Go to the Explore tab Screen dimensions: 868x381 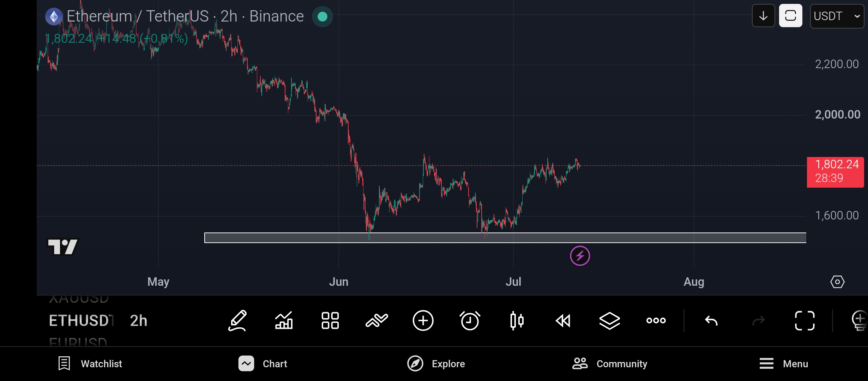click(436, 364)
